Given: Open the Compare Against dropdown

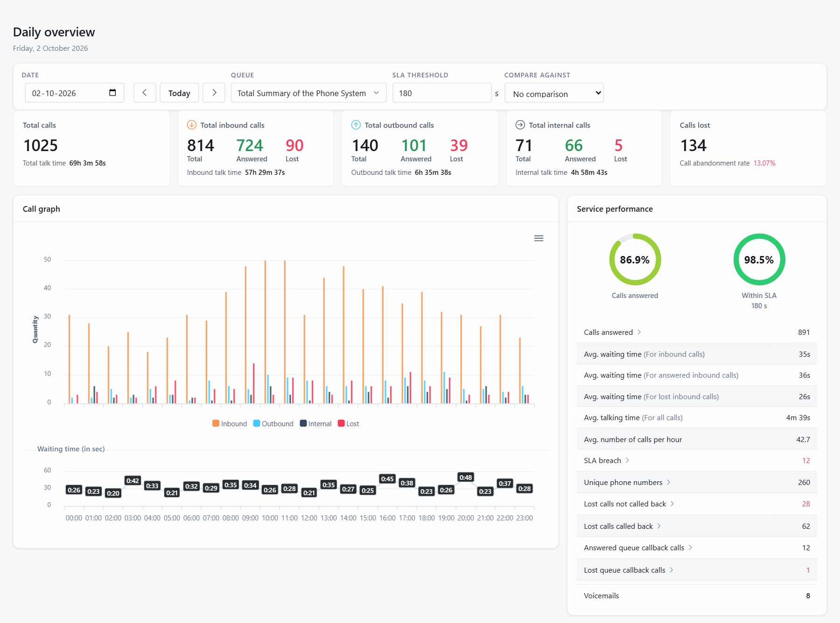Looking at the screenshot, I should coord(554,93).
